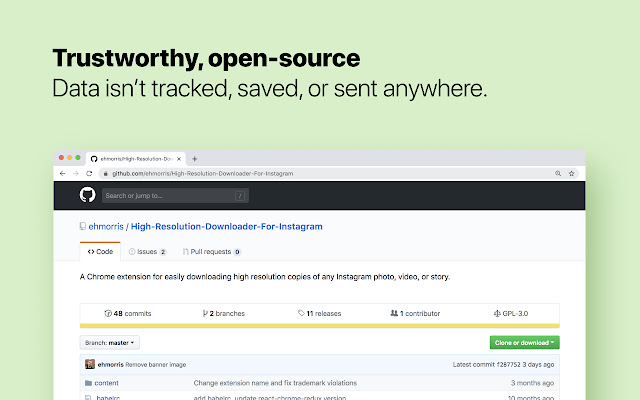Bookmark this page with the star icon

(x=572, y=173)
